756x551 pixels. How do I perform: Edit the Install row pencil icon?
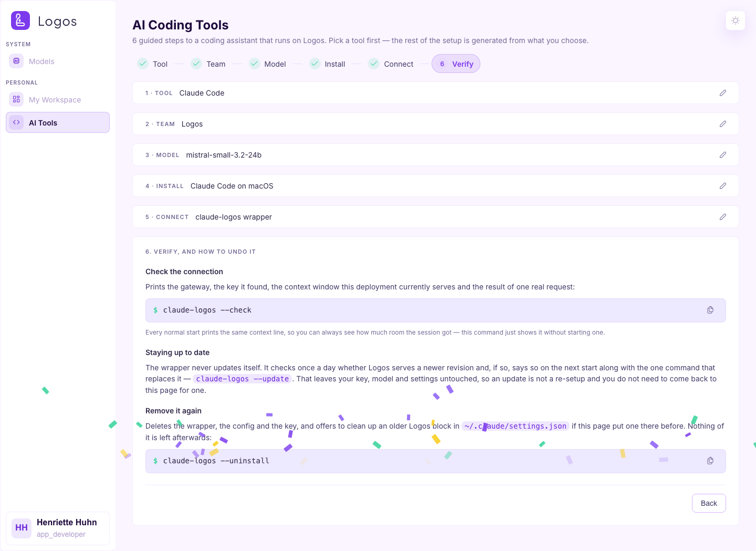pos(723,186)
